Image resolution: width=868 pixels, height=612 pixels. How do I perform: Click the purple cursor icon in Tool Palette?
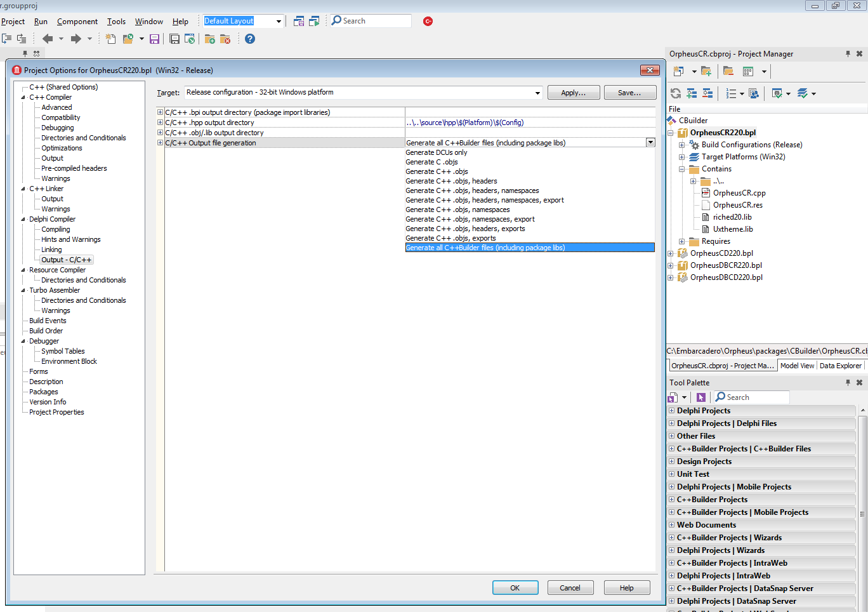[701, 397]
